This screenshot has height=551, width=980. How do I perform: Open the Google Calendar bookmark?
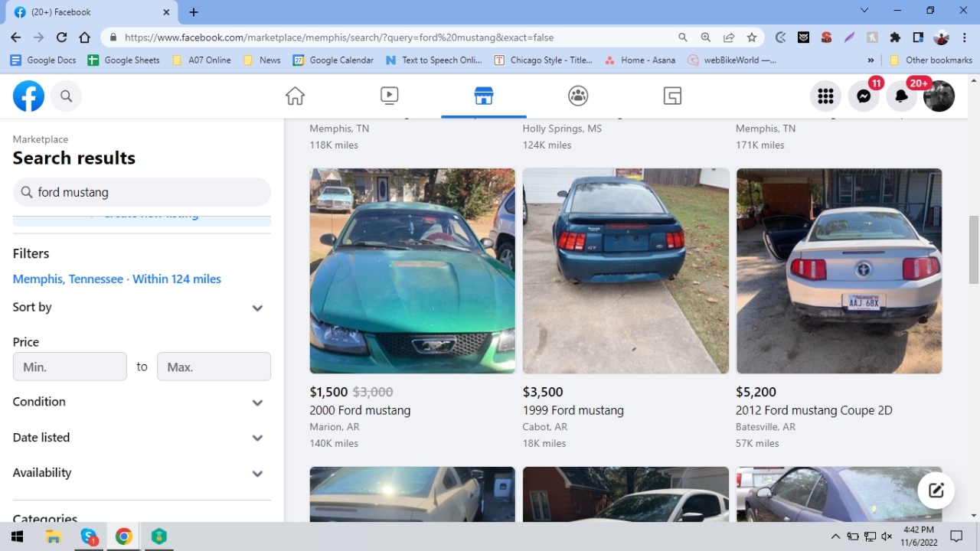(x=333, y=60)
